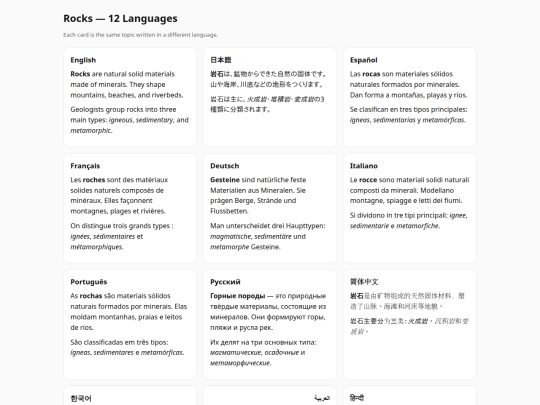Image resolution: width=540 pixels, height=405 pixels.
Task: Click "São classificadas em três tipos:" line
Action: [119, 342]
